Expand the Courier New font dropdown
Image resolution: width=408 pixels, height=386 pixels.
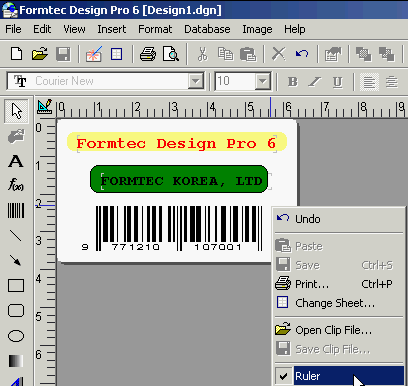pos(195,81)
